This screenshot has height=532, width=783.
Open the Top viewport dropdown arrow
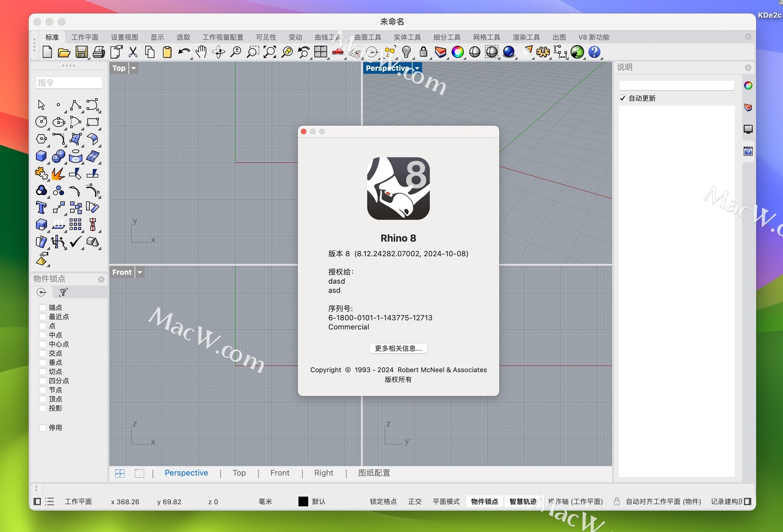[134, 68]
